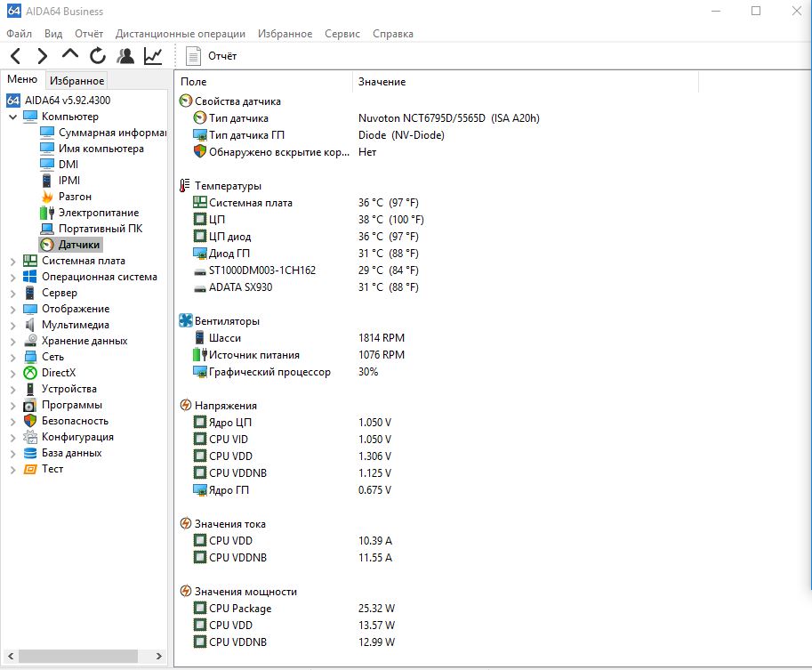Switch to the Избранное tab in sidebar

(x=76, y=80)
